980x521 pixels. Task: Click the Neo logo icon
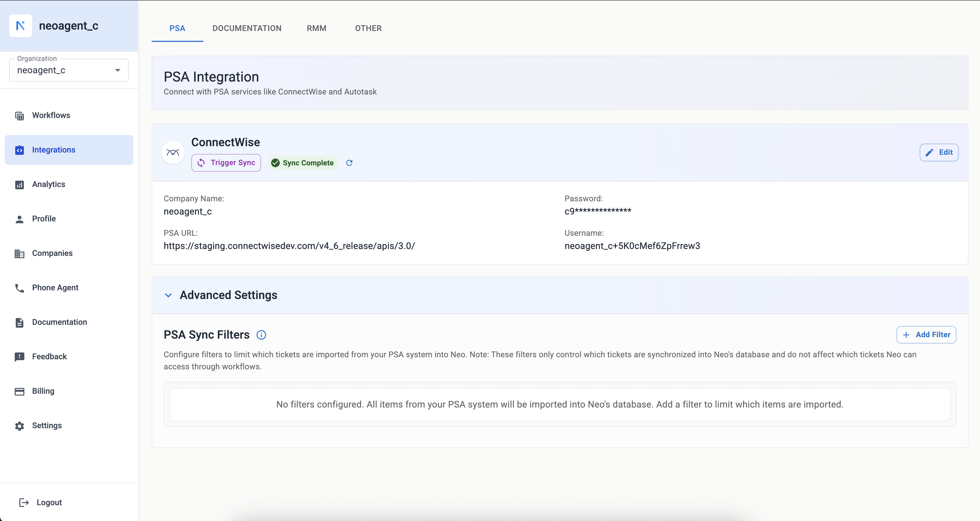tap(21, 26)
